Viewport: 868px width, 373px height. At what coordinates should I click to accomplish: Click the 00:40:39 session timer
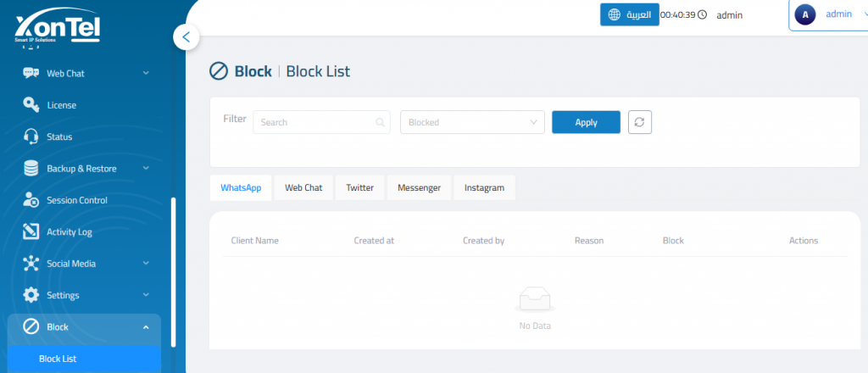pos(678,15)
